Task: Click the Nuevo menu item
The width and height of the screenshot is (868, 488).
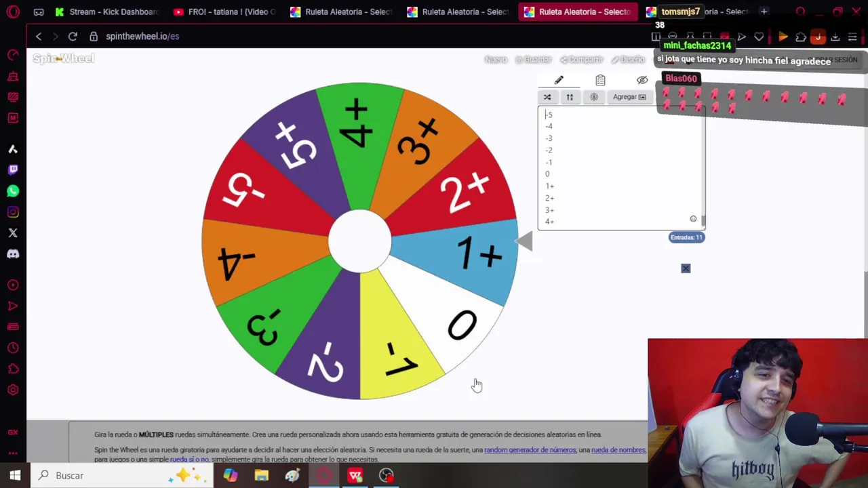Action: point(496,60)
